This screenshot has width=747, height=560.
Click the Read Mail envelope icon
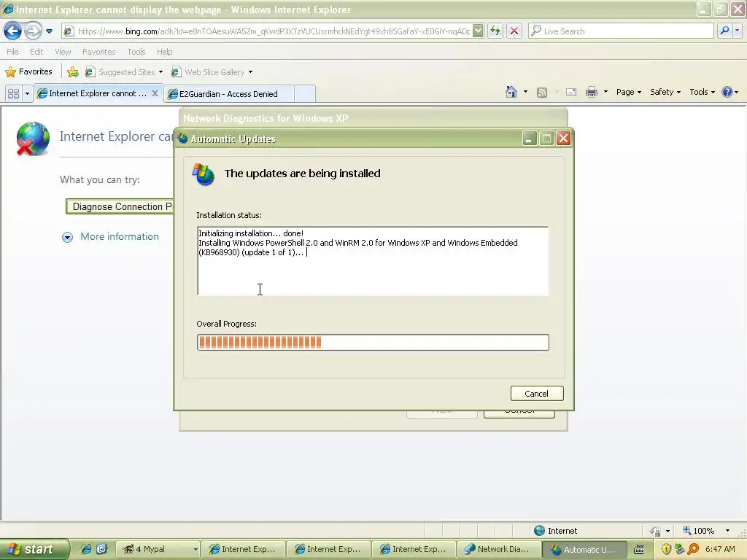pyautogui.click(x=570, y=93)
